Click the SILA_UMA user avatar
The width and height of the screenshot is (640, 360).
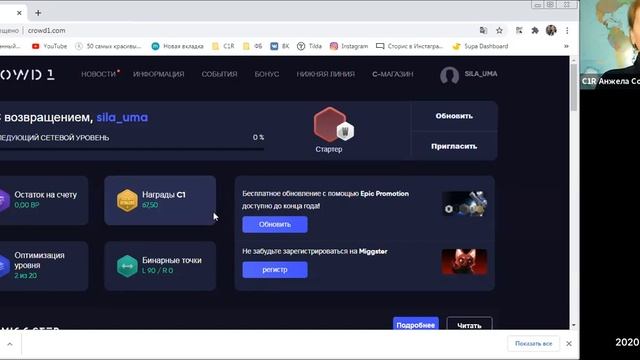pyautogui.click(x=449, y=75)
